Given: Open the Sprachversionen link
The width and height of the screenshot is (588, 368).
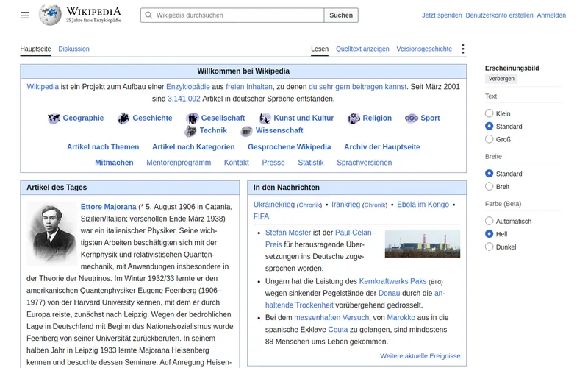Looking at the screenshot, I should pos(364,163).
